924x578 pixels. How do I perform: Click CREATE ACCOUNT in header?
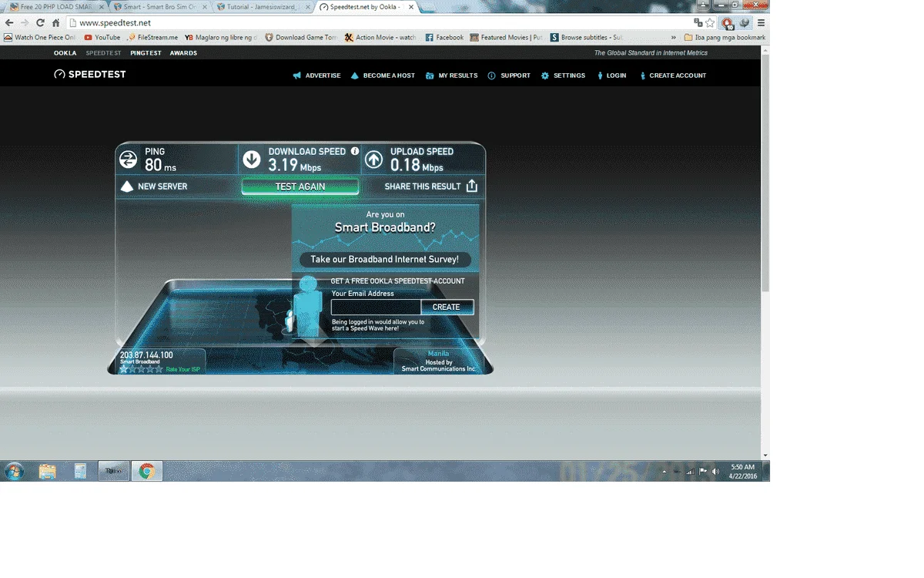672,76
